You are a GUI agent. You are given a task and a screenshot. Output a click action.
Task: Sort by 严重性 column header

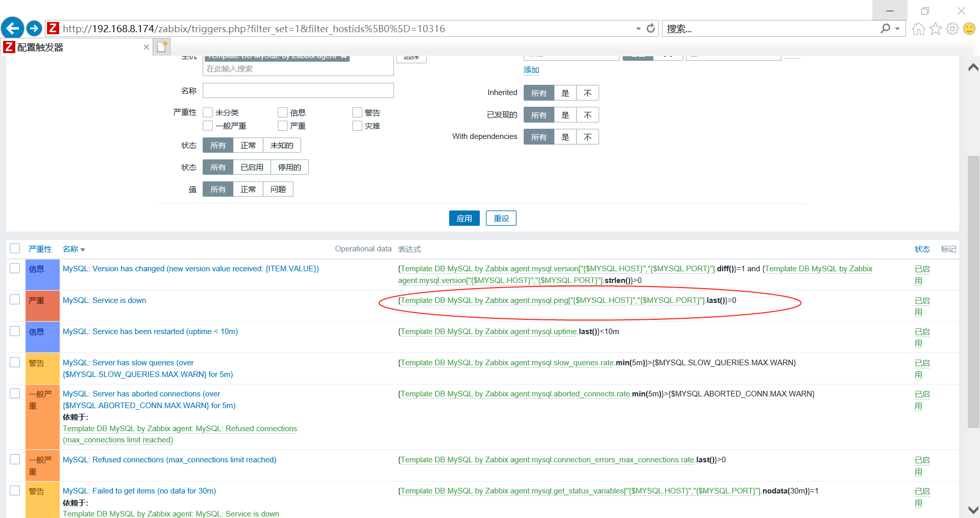click(40, 249)
